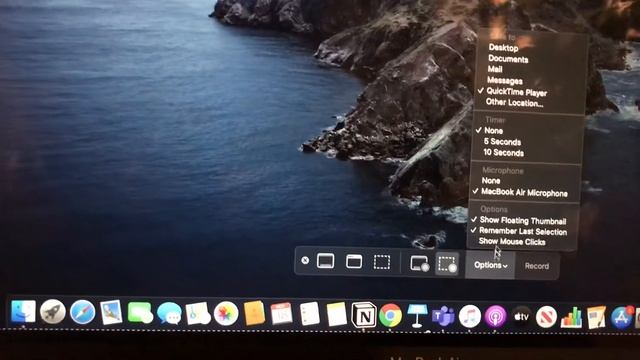Viewport: 640px width, 360px height.
Task: Select QuickTime Player save destination
Action: pyautogui.click(x=516, y=92)
